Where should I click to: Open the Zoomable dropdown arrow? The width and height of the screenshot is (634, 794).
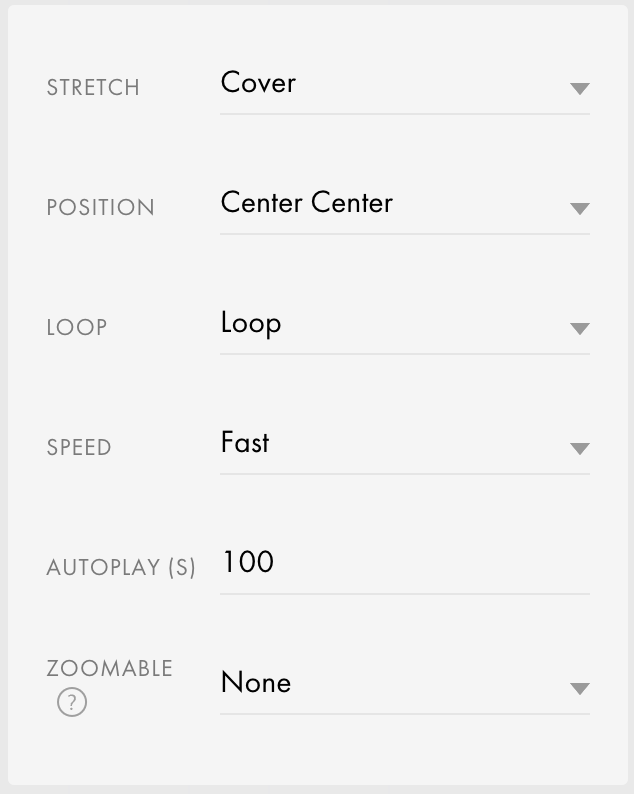579,689
